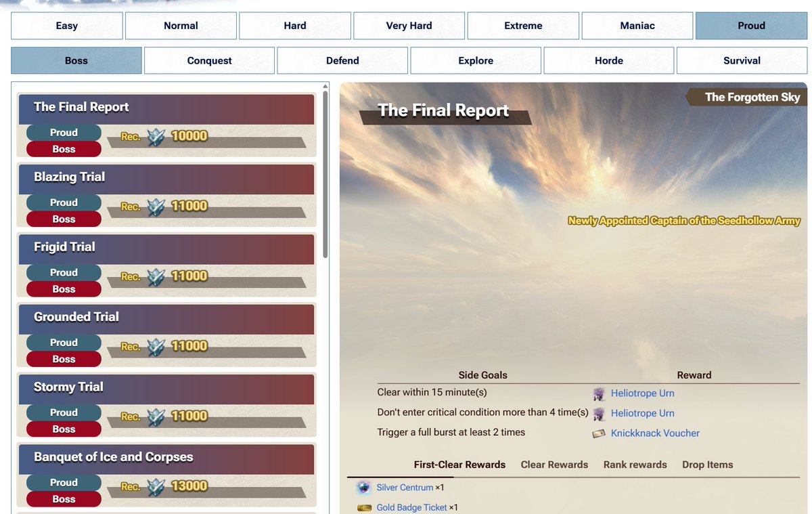812x514 pixels.
Task: Click the quest list scroll-up arrow
Action: [x=325, y=86]
